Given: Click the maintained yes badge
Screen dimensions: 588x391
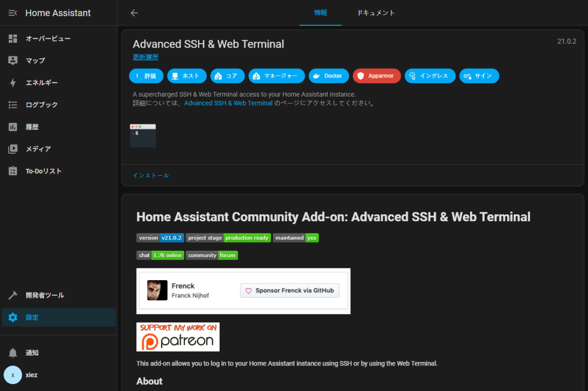Looking at the screenshot, I should [x=296, y=238].
